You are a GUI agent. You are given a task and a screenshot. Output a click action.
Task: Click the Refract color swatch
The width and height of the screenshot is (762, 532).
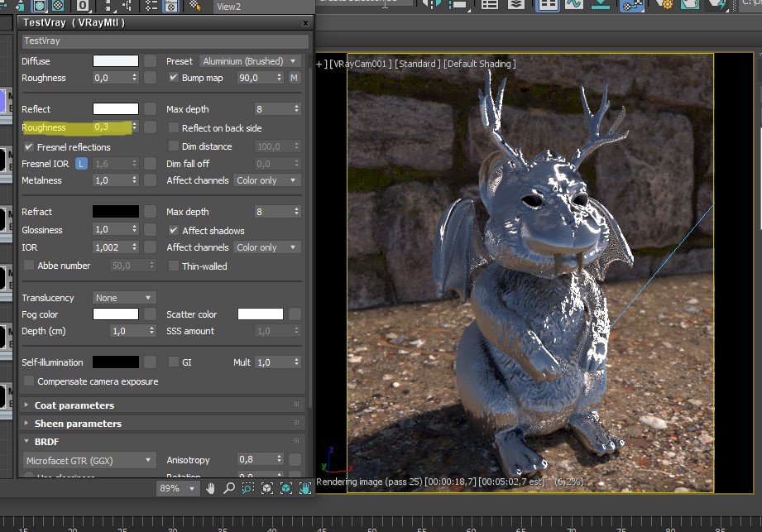click(x=116, y=211)
